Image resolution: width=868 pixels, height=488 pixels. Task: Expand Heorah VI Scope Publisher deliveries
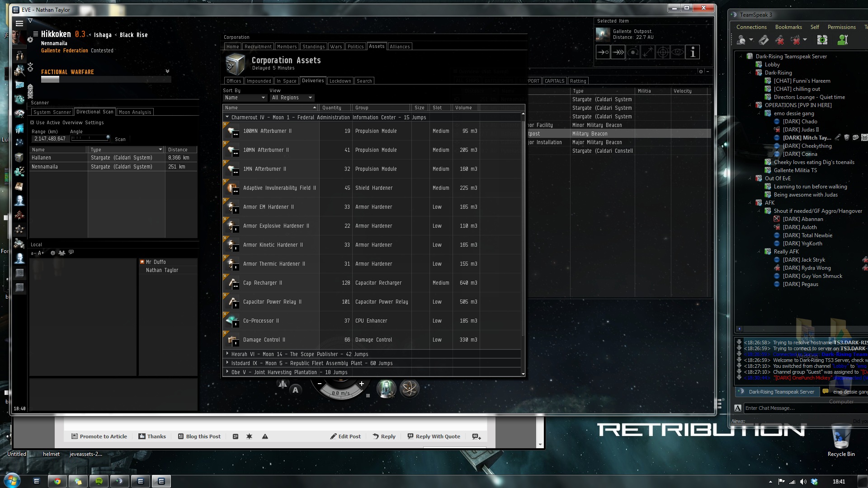(227, 354)
